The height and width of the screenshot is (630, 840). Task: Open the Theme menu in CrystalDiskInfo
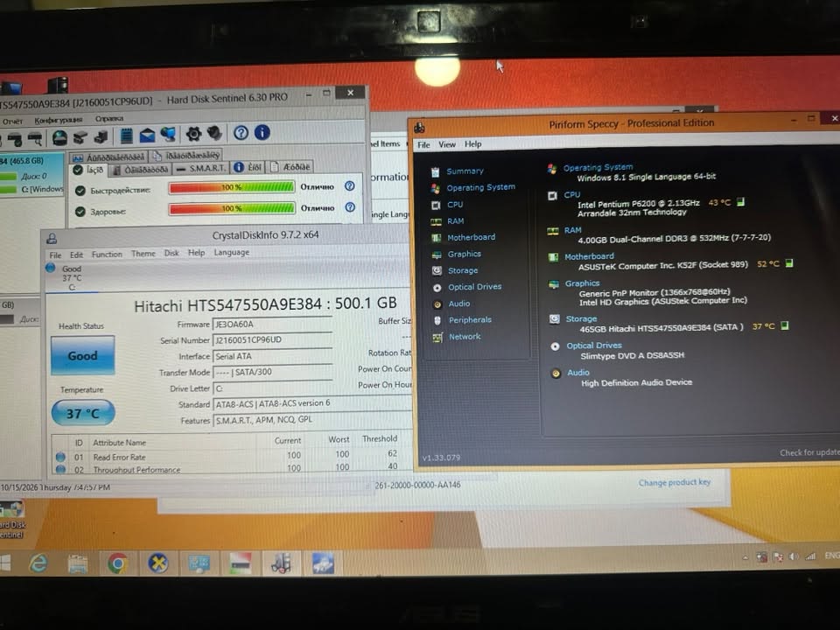tap(143, 254)
